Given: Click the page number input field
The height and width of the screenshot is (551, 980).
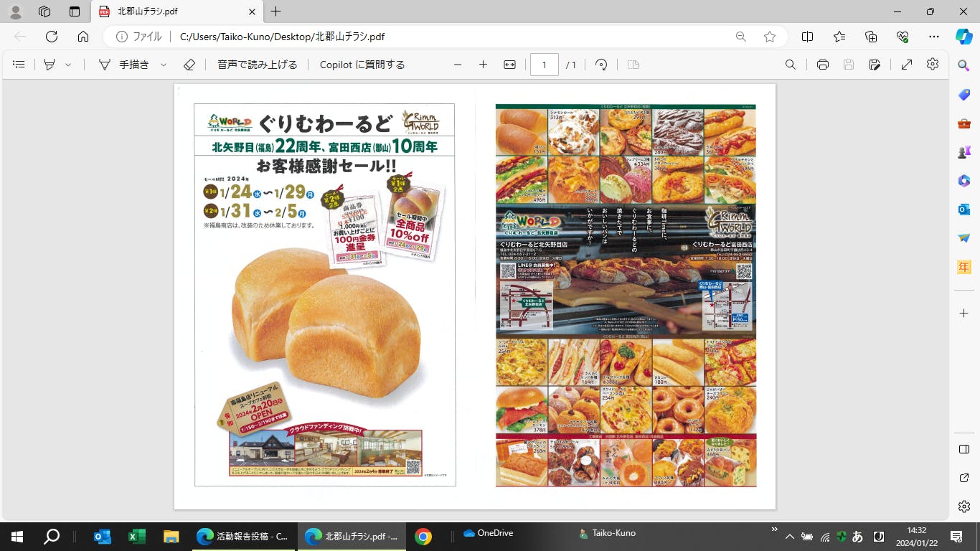Looking at the screenshot, I should click(x=545, y=65).
